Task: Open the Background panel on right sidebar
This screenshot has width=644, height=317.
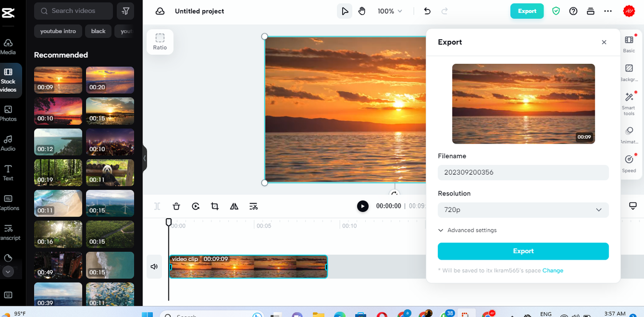Action: 629,72
